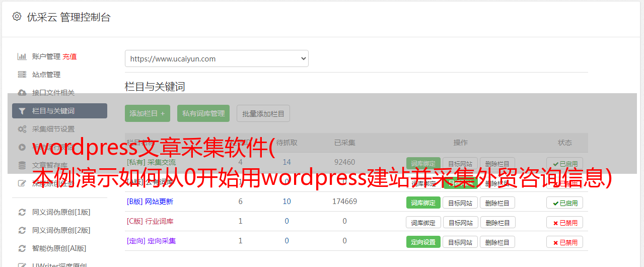Toggle 已启用 status for 采集交流 row

pyautogui.click(x=565, y=164)
